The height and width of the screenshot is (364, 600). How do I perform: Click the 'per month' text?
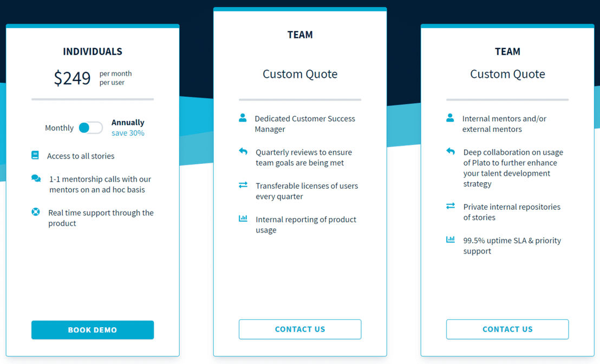tap(115, 74)
